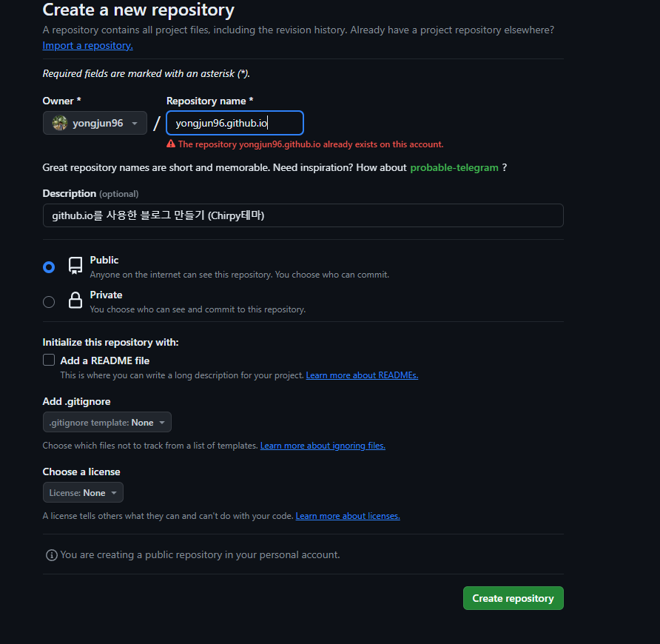Open the Owner yongjun96 dropdown
The height and width of the screenshot is (644, 660).
(95, 123)
